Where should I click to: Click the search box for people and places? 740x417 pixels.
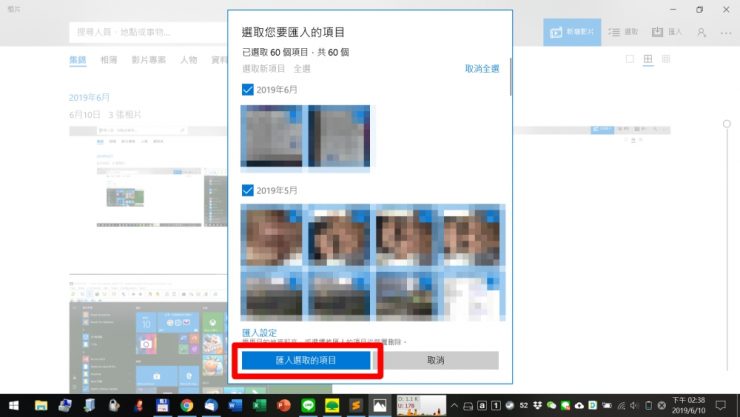pos(150,32)
